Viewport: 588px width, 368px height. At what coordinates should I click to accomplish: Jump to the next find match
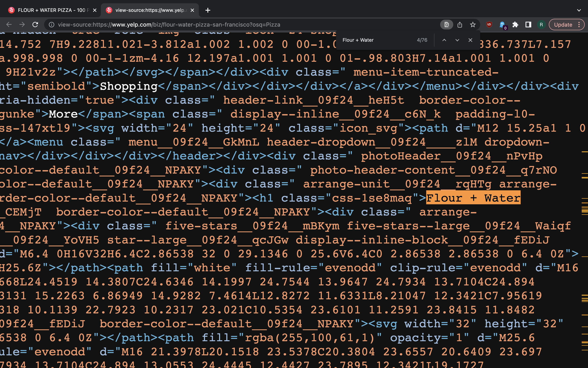click(457, 40)
